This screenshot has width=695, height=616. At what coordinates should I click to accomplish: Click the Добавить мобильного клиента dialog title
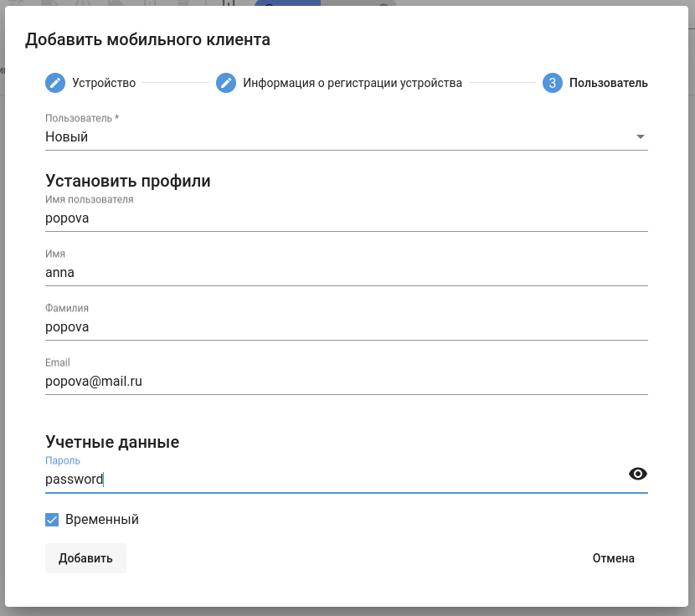[x=147, y=38]
